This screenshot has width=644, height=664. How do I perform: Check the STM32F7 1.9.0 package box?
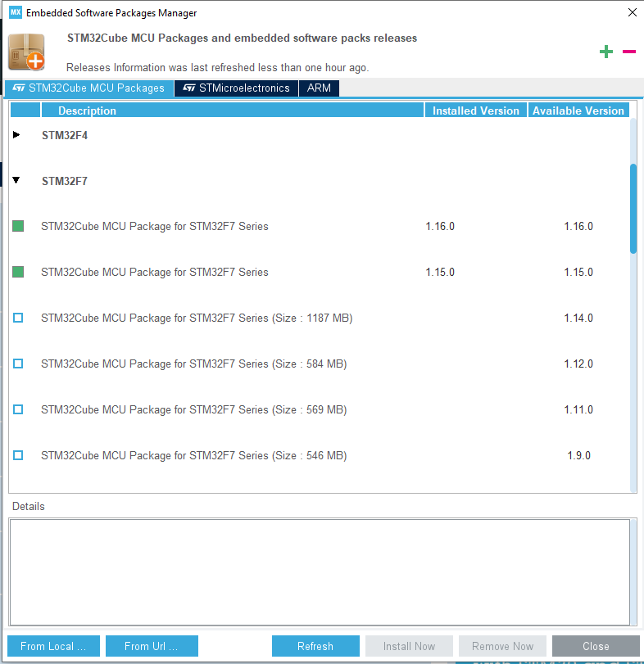[18, 455]
